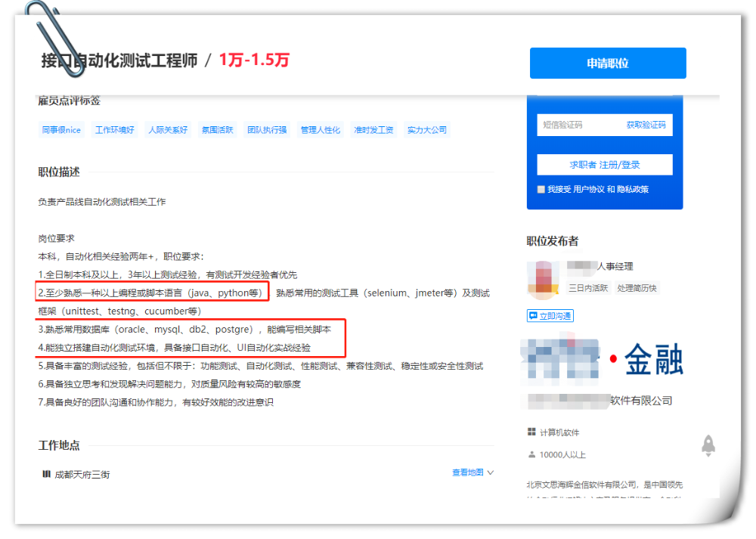The image size is (756, 539).
Task: Click the 工作地点 section heading
Action: 59,445
